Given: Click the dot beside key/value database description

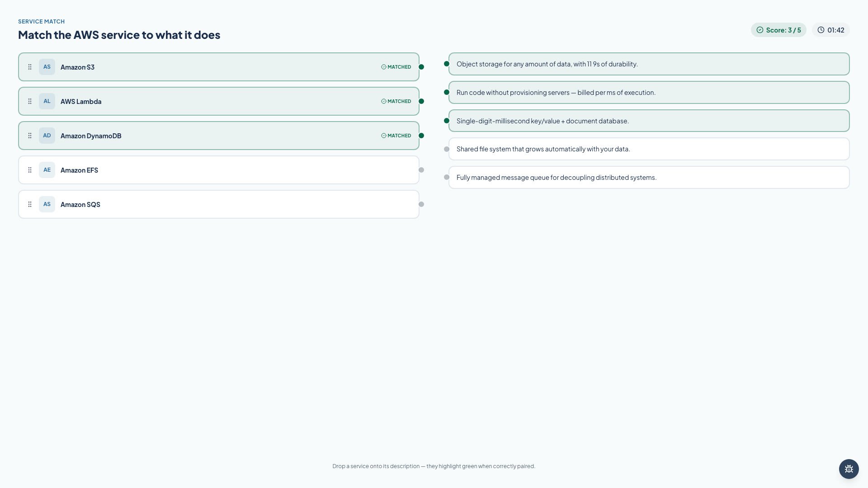Looking at the screenshot, I should click(x=447, y=121).
